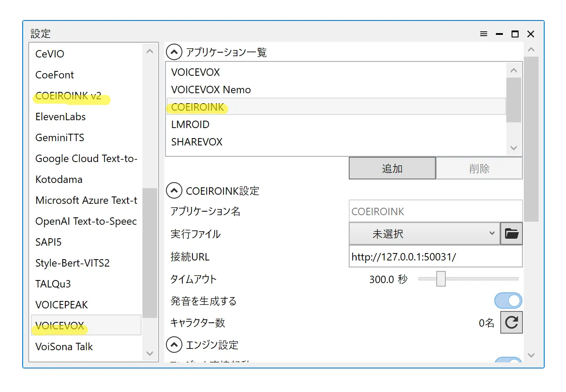Viewport: 566px width, 392px height.
Task: Maximize the 設定 window
Action: pyautogui.click(x=515, y=34)
